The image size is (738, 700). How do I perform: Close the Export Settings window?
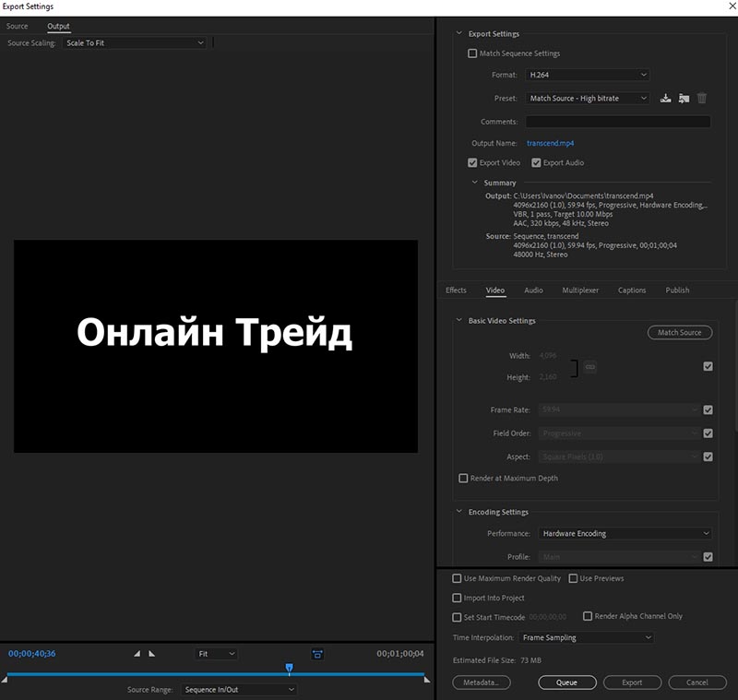click(732, 6)
